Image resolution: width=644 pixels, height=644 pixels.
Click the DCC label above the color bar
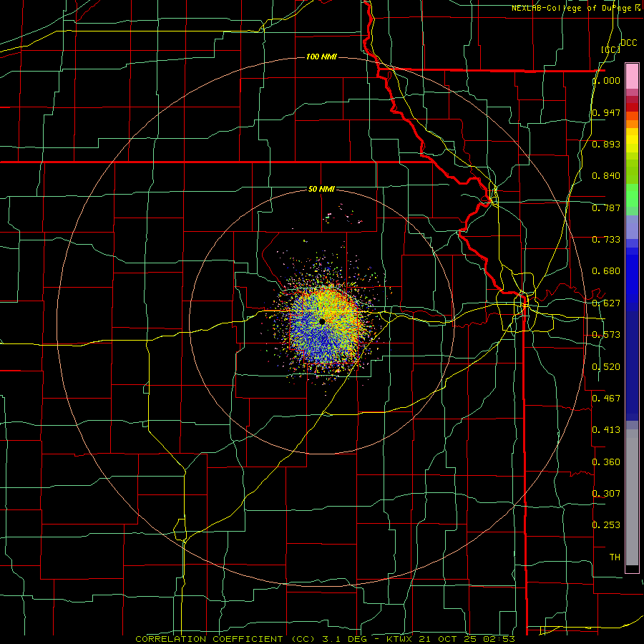628,43
